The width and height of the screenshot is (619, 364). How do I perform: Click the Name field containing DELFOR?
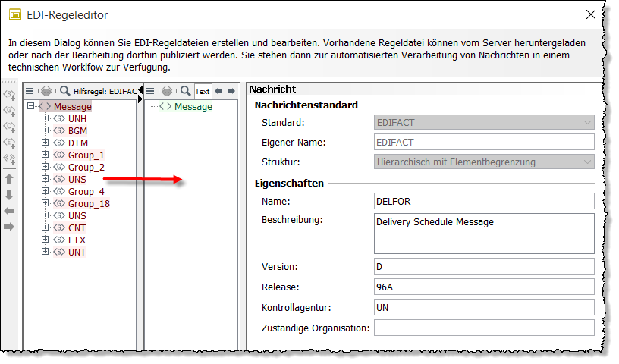coord(484,202)
